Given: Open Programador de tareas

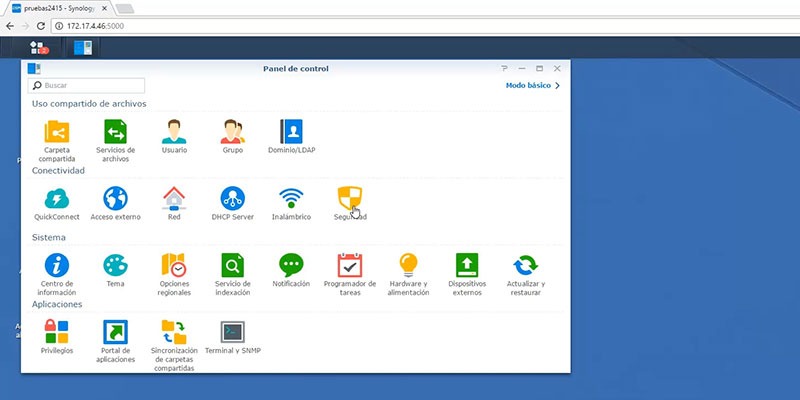Looking at the screenshot, I should coord(350,274).
